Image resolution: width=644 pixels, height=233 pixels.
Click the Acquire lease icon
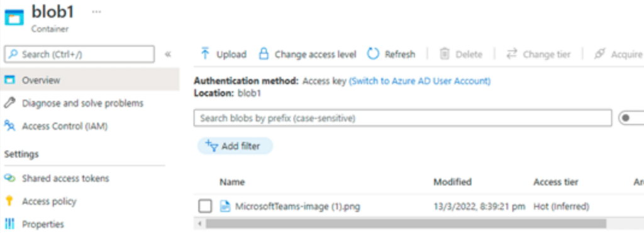click(599, 54)
